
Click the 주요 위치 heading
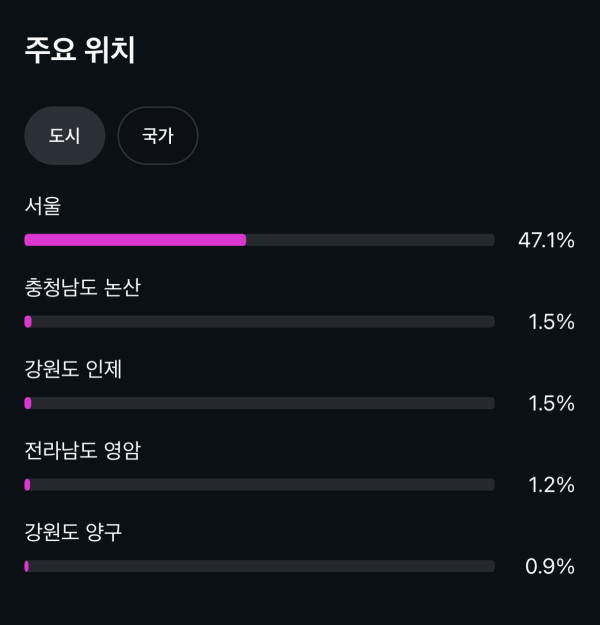[80, 51]
